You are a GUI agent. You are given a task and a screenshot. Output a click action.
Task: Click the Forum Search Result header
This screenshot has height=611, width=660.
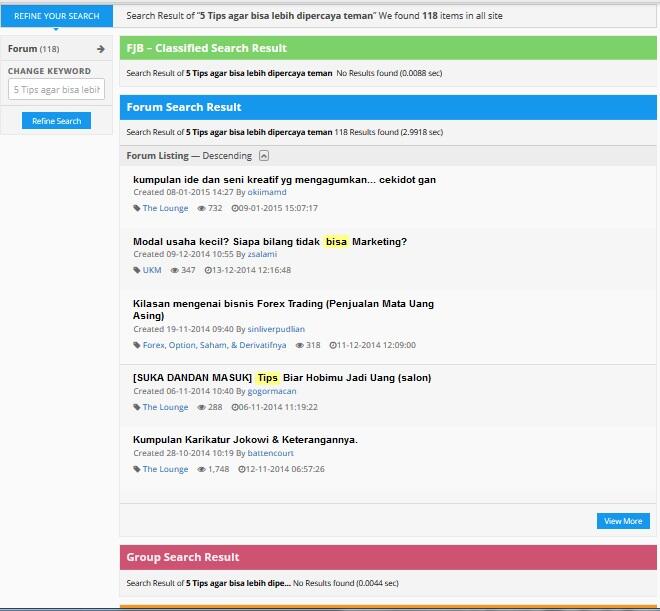tap(183, 107)
